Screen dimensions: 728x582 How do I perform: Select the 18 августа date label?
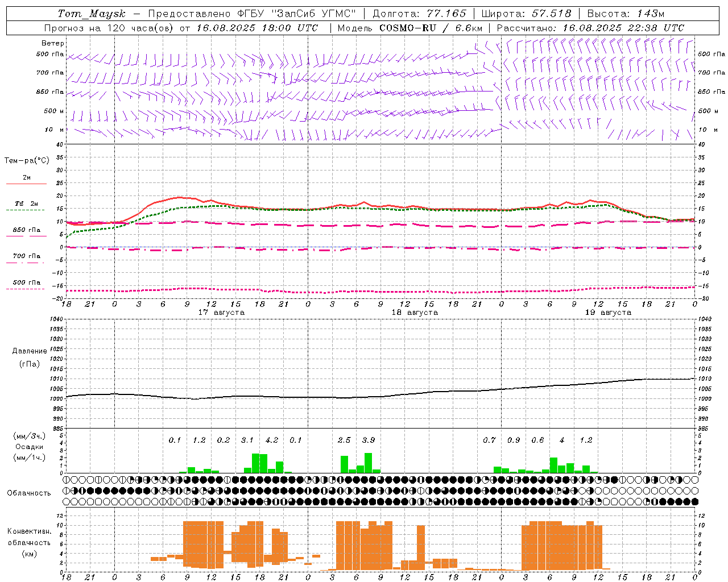[x=415, y=313]
